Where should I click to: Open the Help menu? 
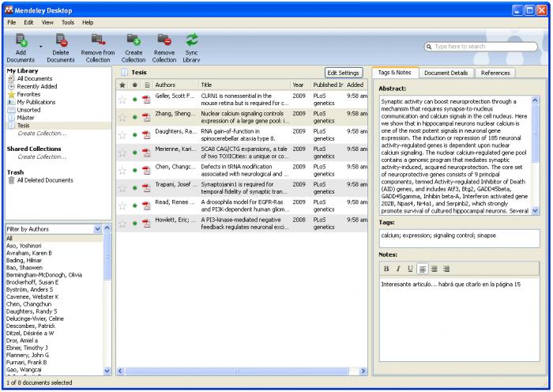click(x=88, y=22)
